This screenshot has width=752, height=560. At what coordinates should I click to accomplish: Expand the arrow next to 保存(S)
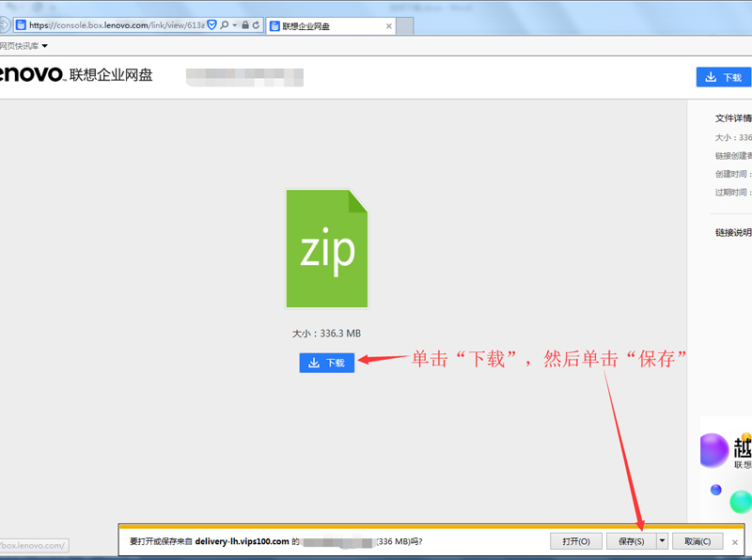pos(662,541)
